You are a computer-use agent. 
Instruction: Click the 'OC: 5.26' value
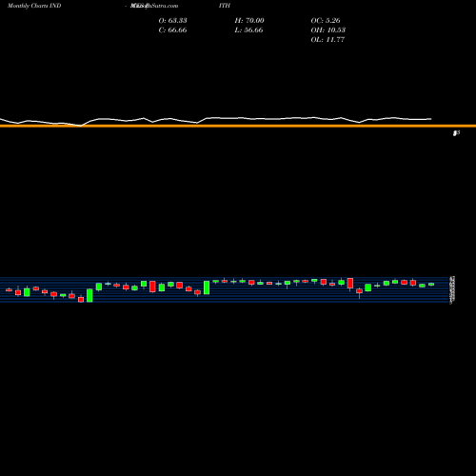pos(326,20)
